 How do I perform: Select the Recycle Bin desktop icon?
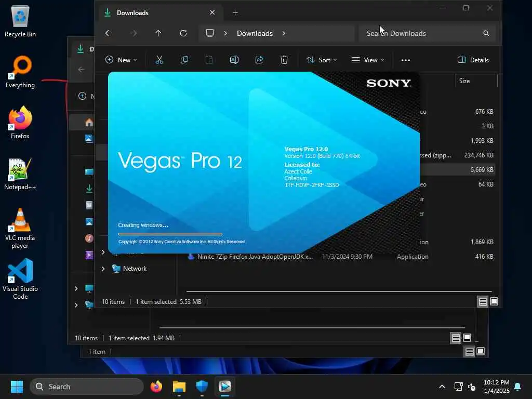(20, 21)
